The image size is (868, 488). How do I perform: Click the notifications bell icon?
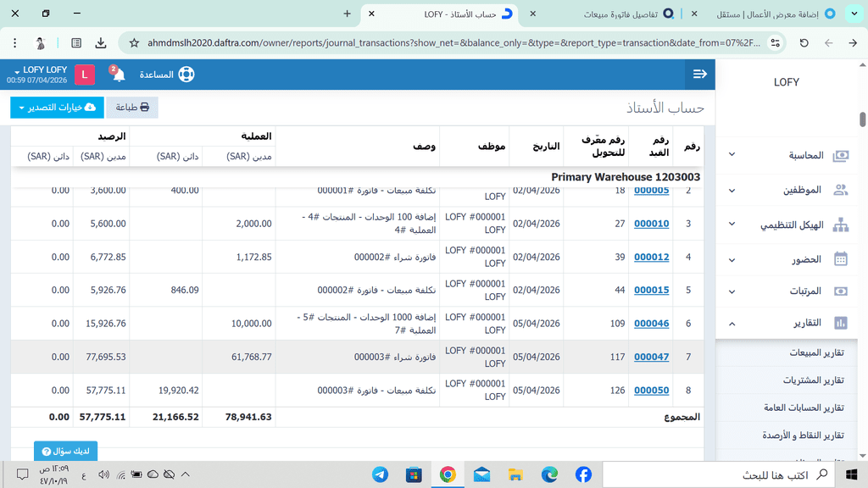pos(119,75)
